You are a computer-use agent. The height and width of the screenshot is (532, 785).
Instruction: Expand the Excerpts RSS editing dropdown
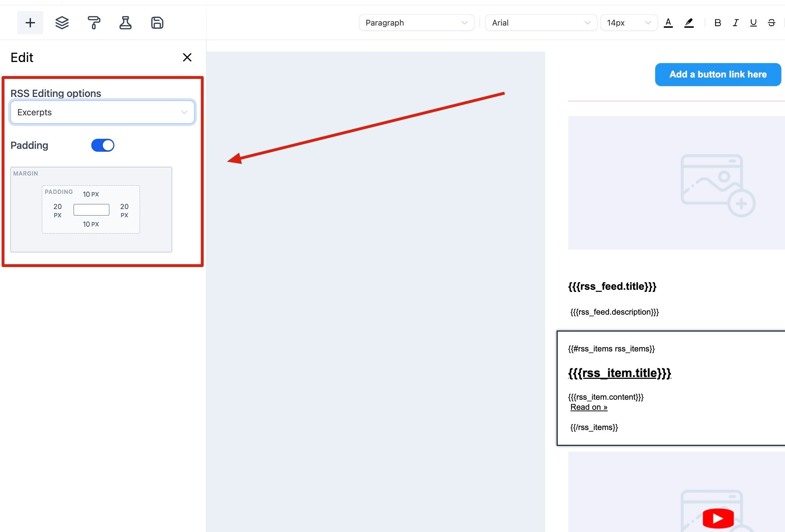click(x=102, y=112)
